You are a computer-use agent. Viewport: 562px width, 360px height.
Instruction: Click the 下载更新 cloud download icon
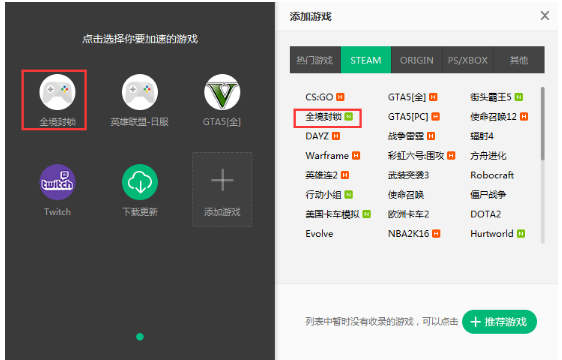140,182
